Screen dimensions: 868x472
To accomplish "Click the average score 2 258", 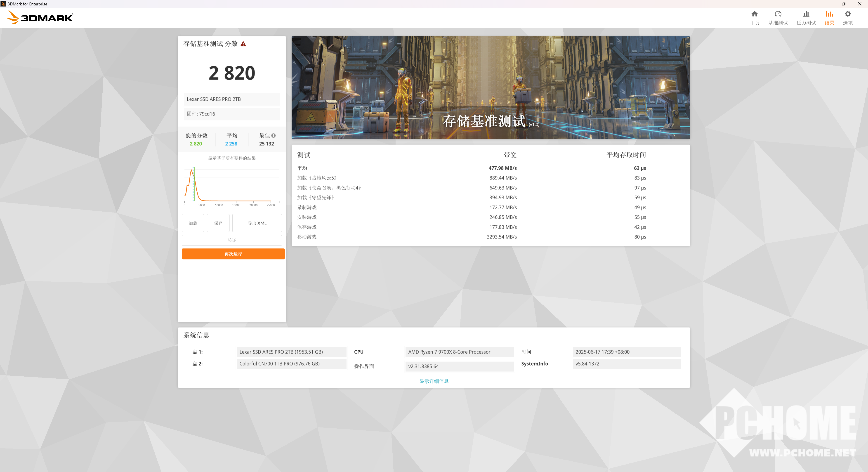I will coord(231,144).
